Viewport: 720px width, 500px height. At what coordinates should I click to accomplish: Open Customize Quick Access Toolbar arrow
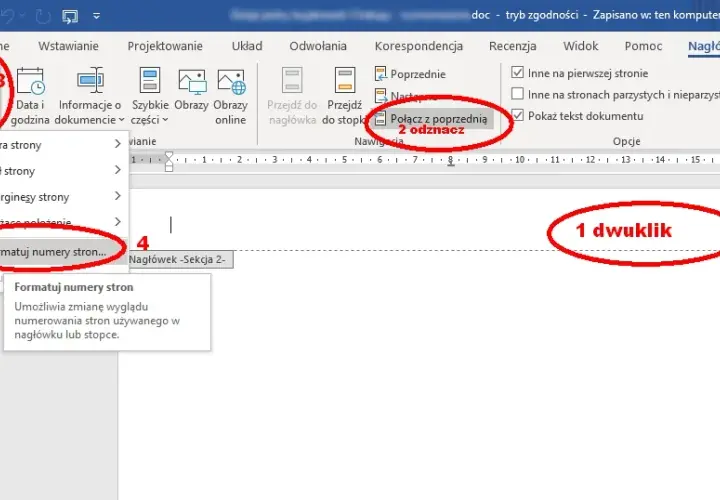point(96,16)
